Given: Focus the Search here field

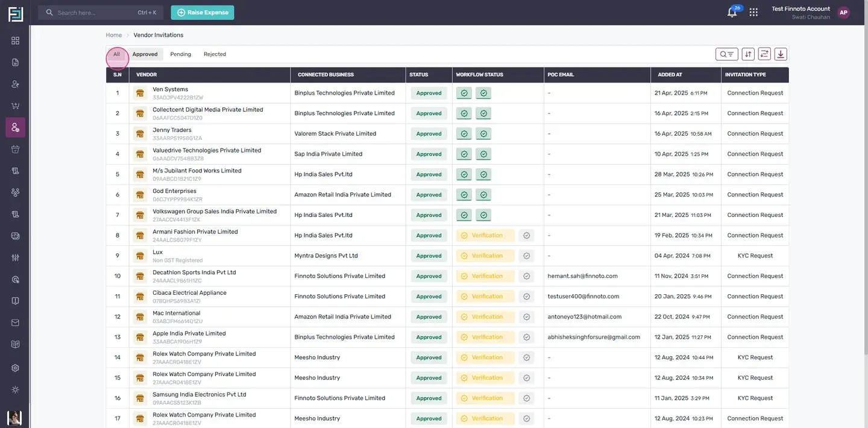Looking at the screenshot, I should click(x=101, y=13).
